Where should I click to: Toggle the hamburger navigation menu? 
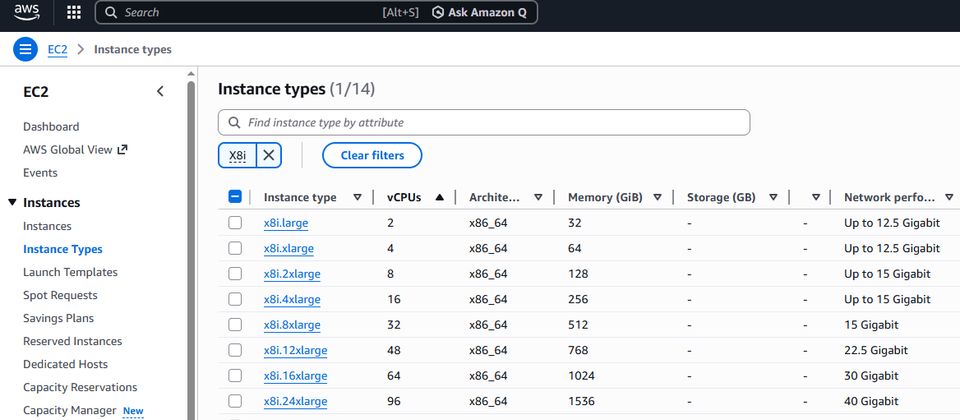(x=25, y=50)
